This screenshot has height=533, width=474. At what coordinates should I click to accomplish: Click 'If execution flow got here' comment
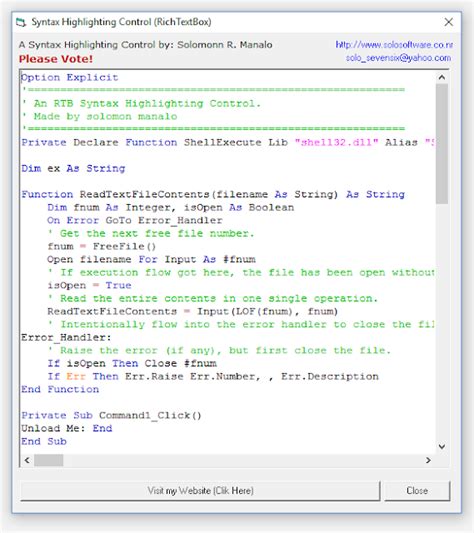tap(241, 272)
